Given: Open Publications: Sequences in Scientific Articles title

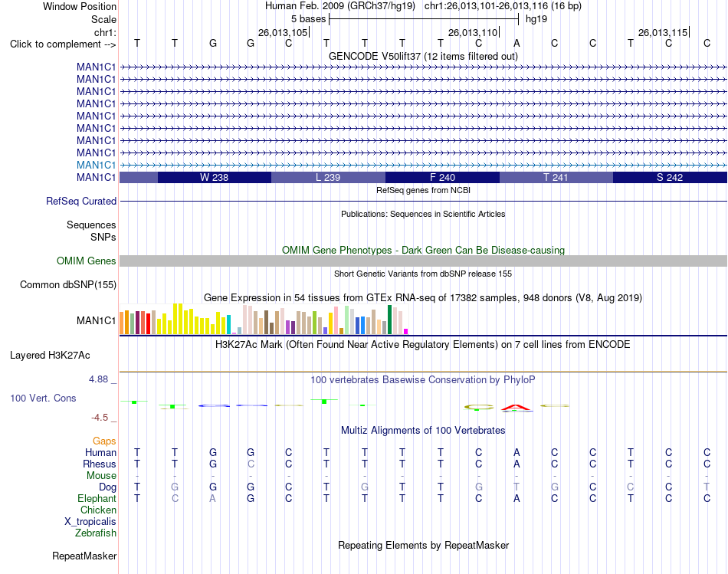Looking at the screenshot, I should pyautogui.click(x=423, y=214).
